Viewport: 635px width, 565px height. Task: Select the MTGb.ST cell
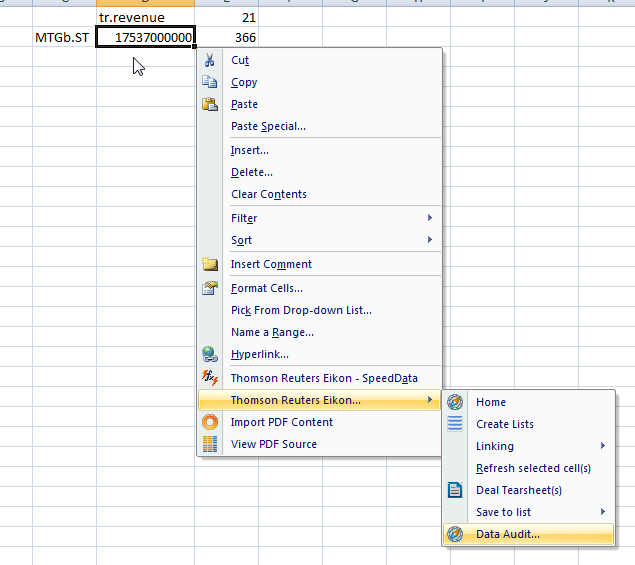point(64,37)
